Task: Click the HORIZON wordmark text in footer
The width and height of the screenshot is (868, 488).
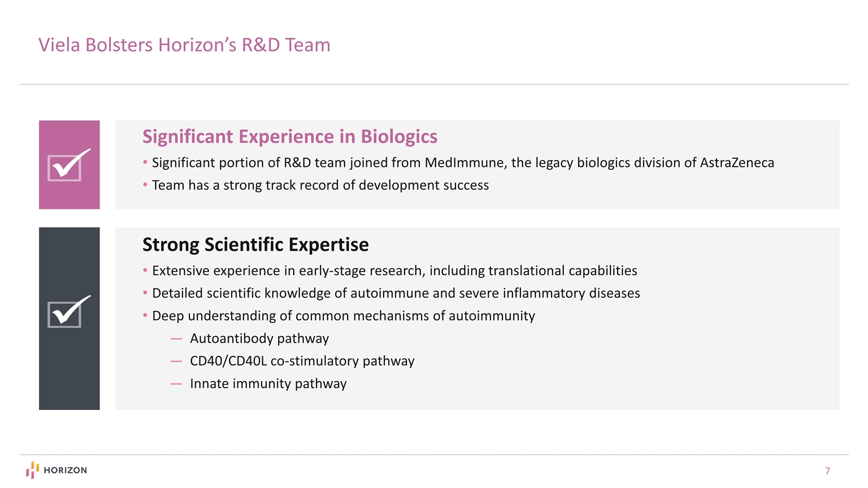Action: 65,470
